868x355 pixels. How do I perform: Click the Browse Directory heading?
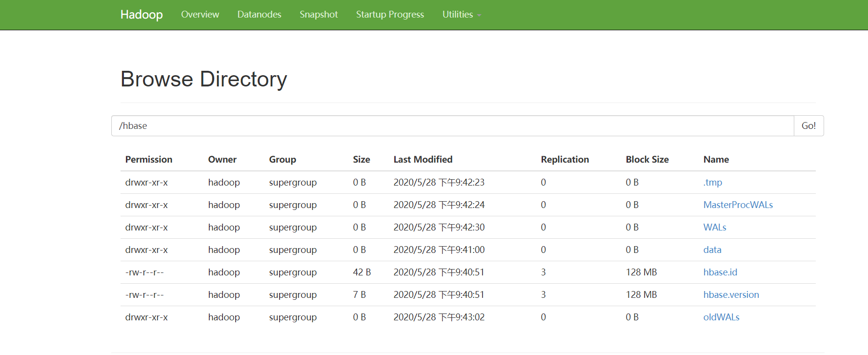[x=203, y=79]
